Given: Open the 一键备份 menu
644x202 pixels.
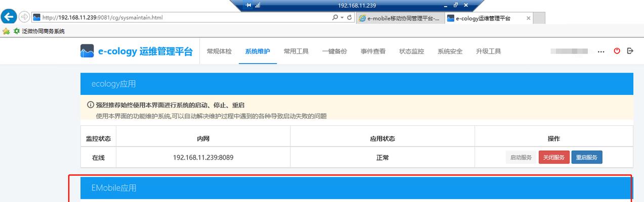Looking at the screenshot, I should click(x=334, y=52).
